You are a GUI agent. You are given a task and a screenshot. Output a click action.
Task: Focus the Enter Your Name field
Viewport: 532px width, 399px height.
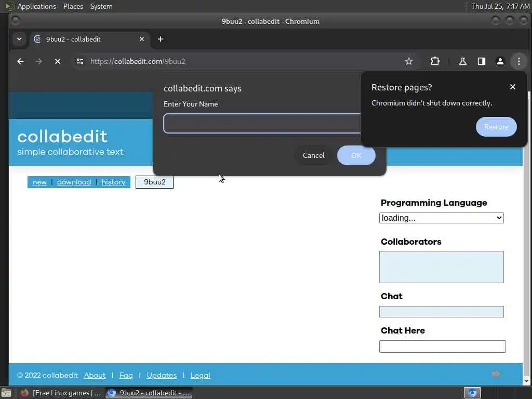(262, 124)
